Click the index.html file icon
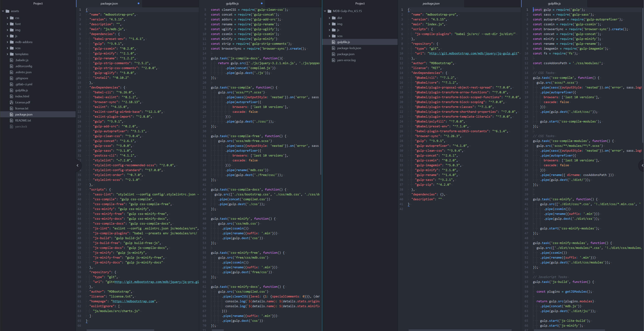This screenshot has width=644, height=331. pyautogui.click(x=12, y=96)
